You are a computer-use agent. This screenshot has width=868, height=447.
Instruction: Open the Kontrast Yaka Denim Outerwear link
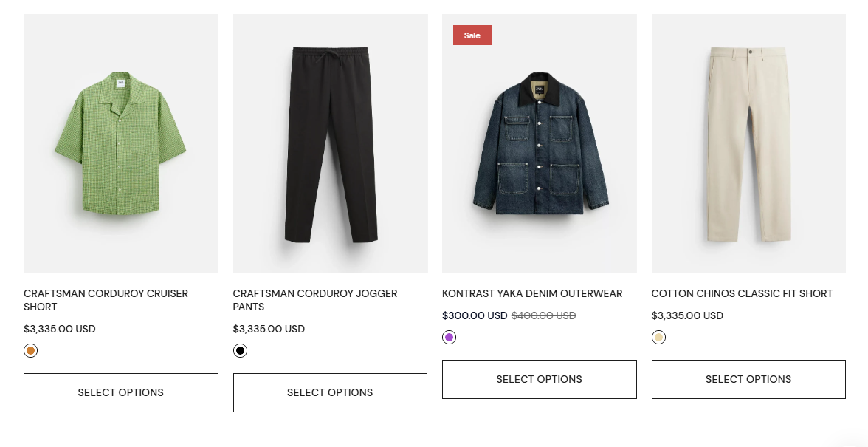point(532,293)
